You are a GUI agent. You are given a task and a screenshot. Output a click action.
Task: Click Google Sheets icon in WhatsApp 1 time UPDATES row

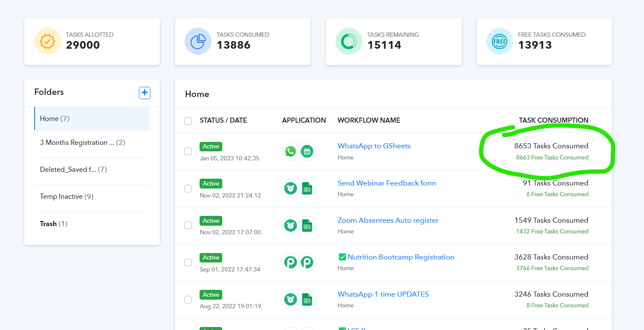click(307, 300)
